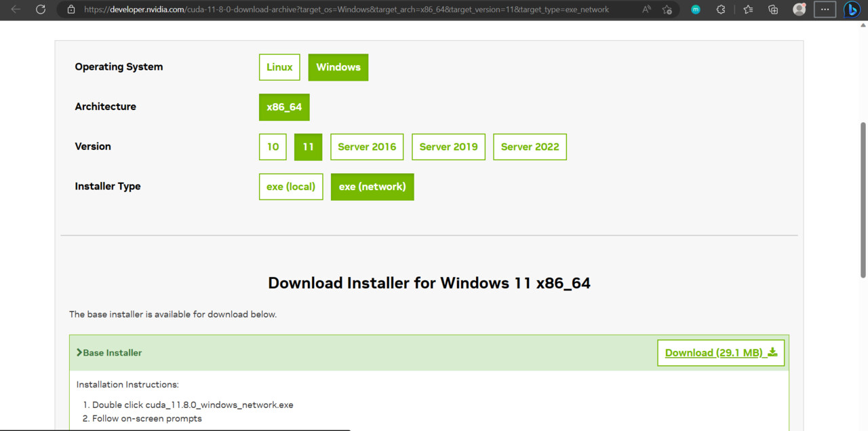868x431 pixels.
Task: Choose Server 2016 version
Action: point(367,147)
